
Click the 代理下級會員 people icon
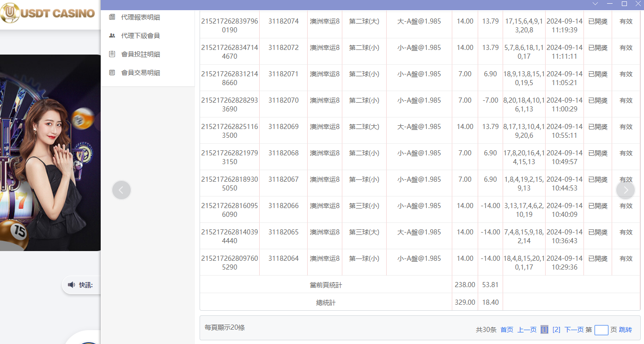pos(112,36)
